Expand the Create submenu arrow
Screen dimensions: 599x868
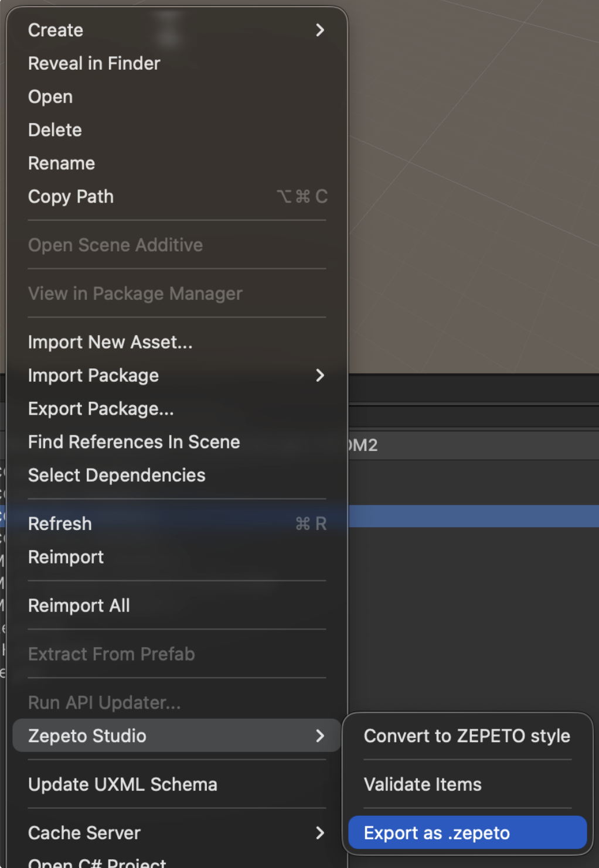click(x=320, y=30)
